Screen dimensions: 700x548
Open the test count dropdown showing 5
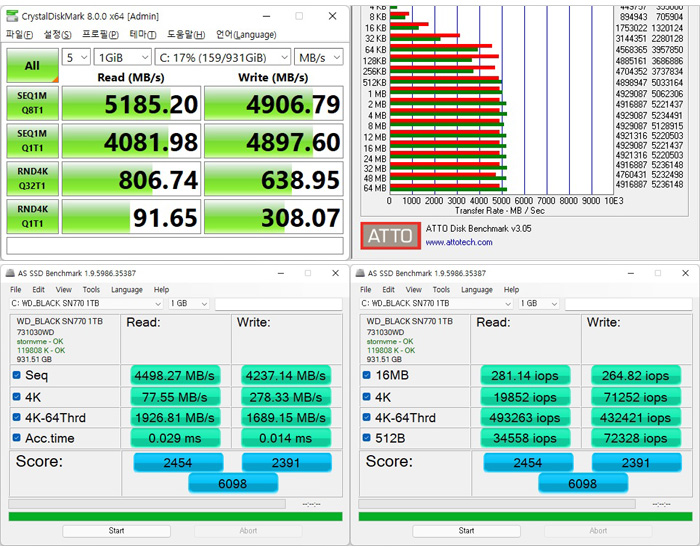tap(76, 57)
